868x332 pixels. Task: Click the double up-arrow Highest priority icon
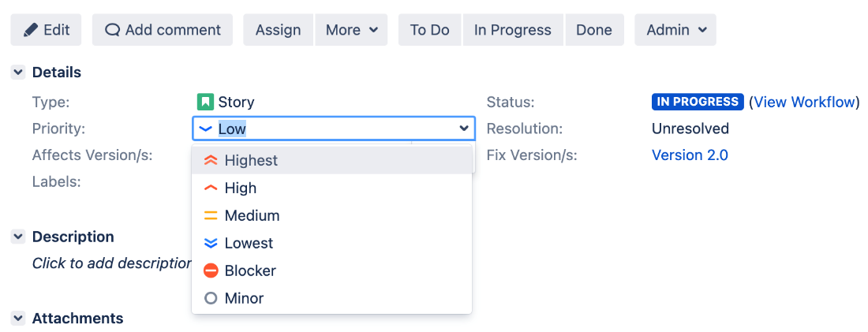[x=211, y=160]
